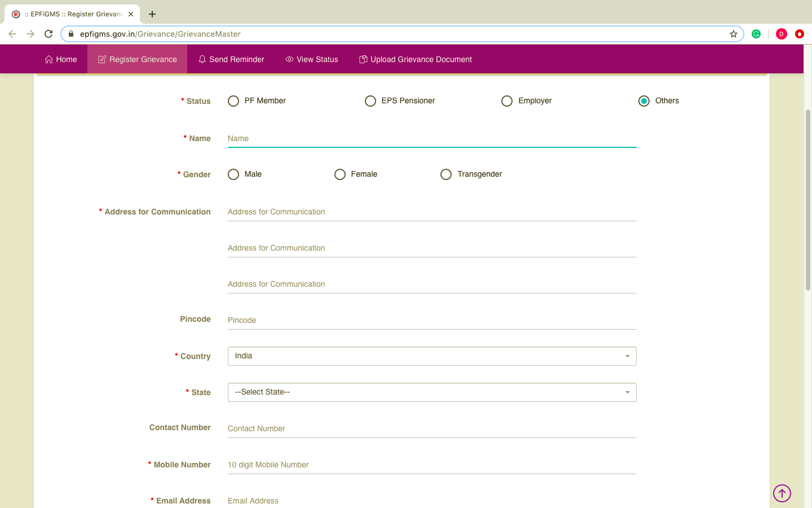Image resolution: width=812 pixels, height=508 pixels.
Task: Select Employer status radio button
Action: 507,101
